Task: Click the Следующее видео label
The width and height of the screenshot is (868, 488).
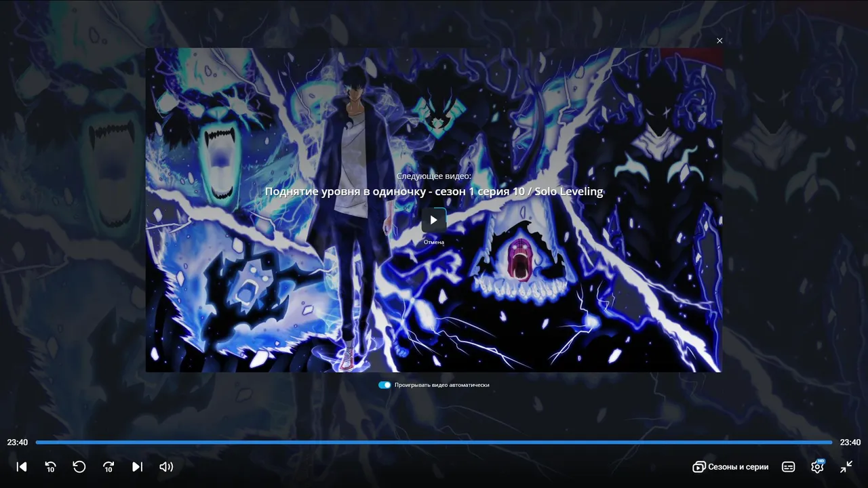Action: coord(434,176)
